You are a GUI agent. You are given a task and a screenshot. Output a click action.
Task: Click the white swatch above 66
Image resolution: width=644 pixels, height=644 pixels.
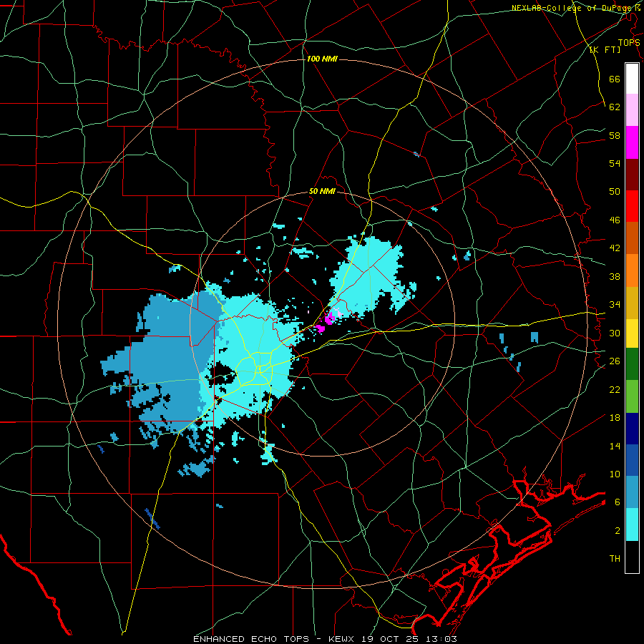click(x=632, y=79)
